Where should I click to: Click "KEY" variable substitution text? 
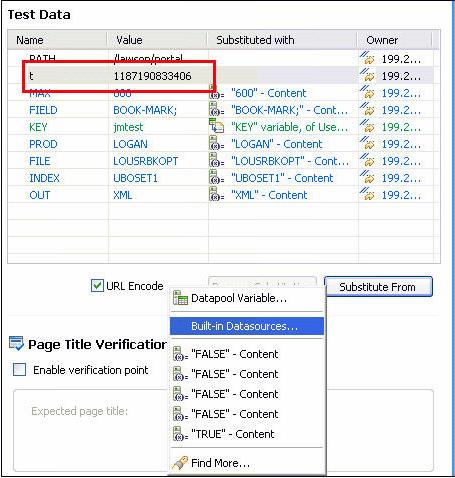pos(290,127)
